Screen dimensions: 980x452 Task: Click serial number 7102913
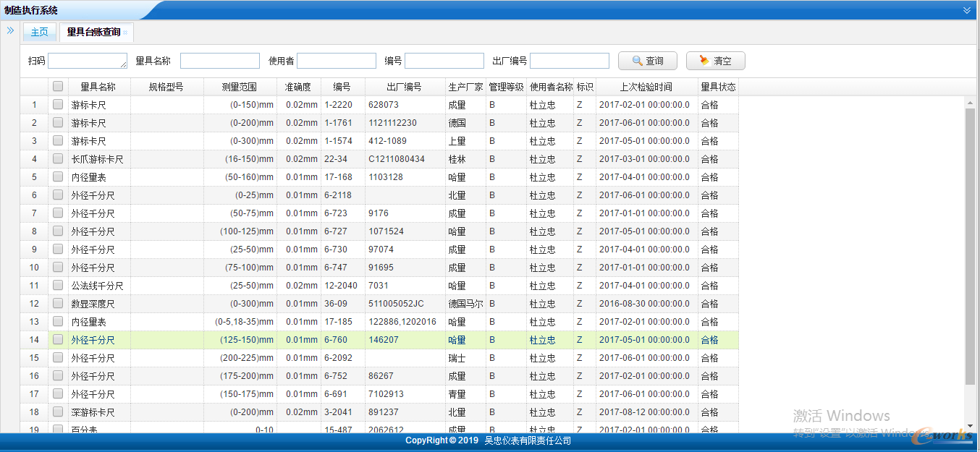coord(386,394)
